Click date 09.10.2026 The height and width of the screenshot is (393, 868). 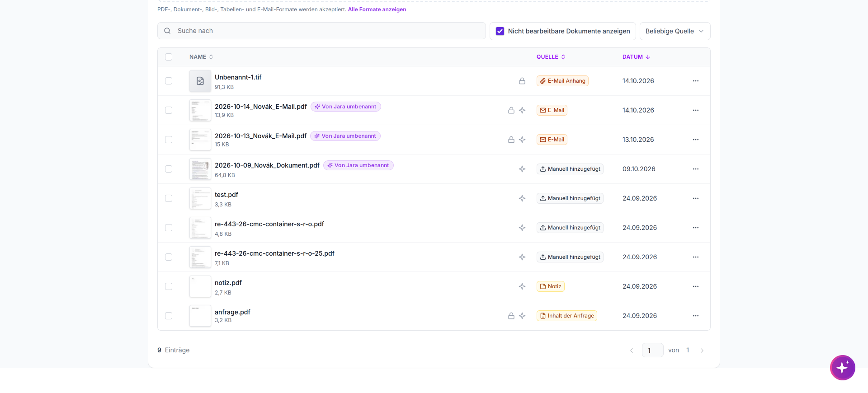pos(639,169)
